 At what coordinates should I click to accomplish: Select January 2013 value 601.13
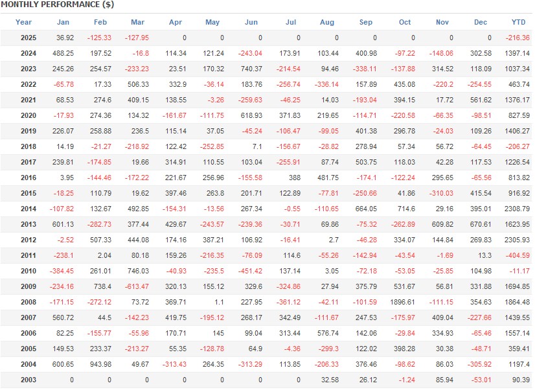tap(63, 224)
